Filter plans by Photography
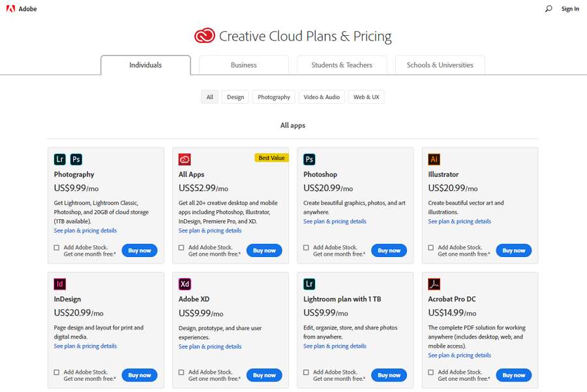Viewport: 587px width, 392px height. 274,97
